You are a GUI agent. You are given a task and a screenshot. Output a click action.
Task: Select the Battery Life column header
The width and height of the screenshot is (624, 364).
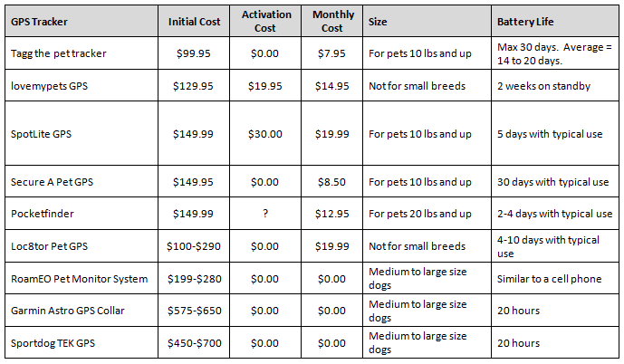(525, 21)
